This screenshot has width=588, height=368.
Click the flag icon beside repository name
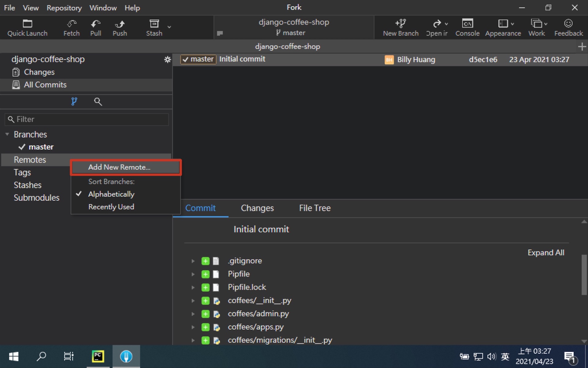click(220, 33)
